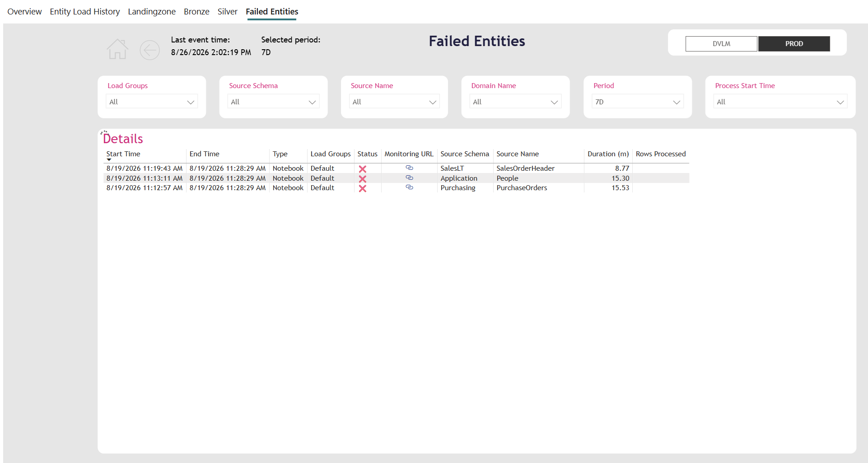Click start time 8/19/2026 11:12:57 AM
The width and height of the screenshot is (868, 463).
(145, 188)
